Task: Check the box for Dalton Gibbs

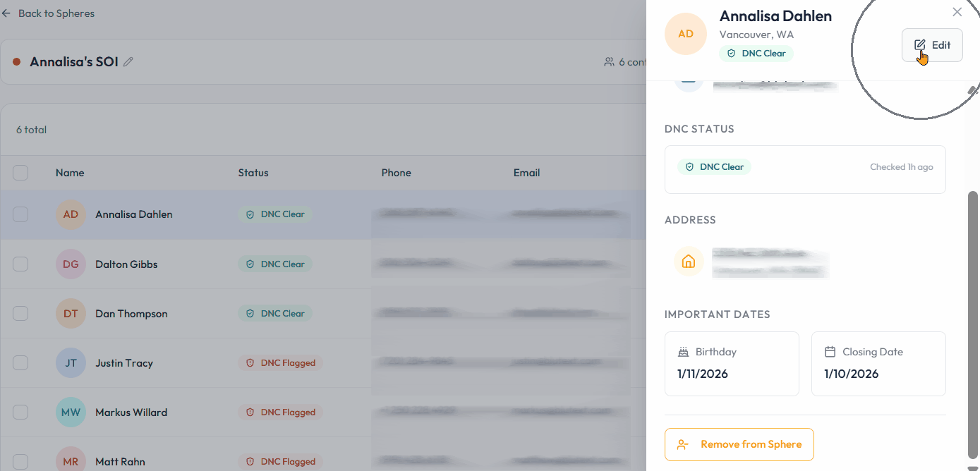Action: point(20,264)
